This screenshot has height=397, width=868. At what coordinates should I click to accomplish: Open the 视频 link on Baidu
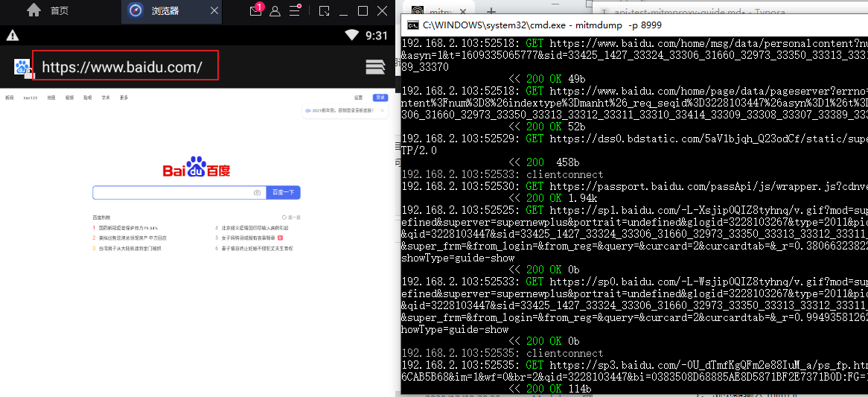(69, 98)
